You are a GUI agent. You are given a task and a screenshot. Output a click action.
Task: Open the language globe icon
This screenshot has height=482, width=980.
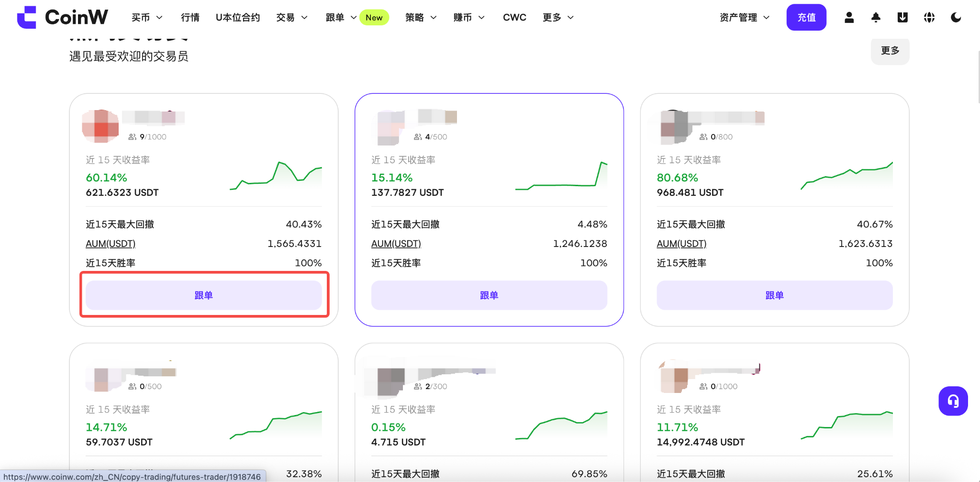(929, 17)
